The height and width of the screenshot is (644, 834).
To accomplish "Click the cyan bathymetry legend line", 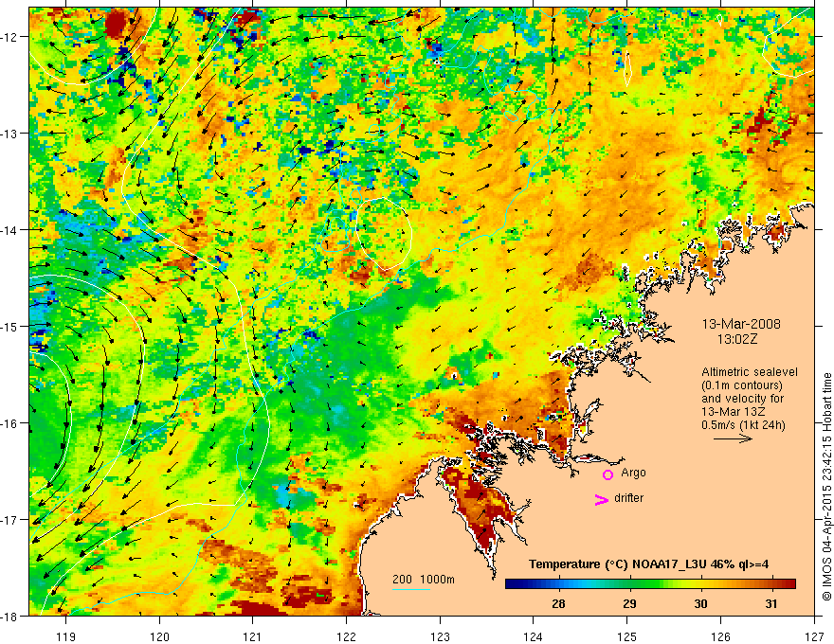I will [x=411, y=589].
